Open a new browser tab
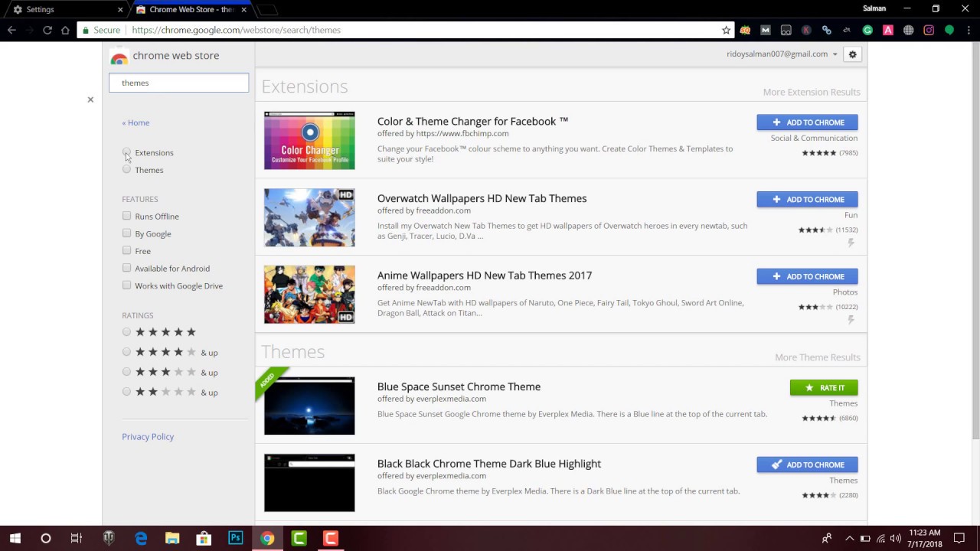Screen dimensions: 980x551 268,10
